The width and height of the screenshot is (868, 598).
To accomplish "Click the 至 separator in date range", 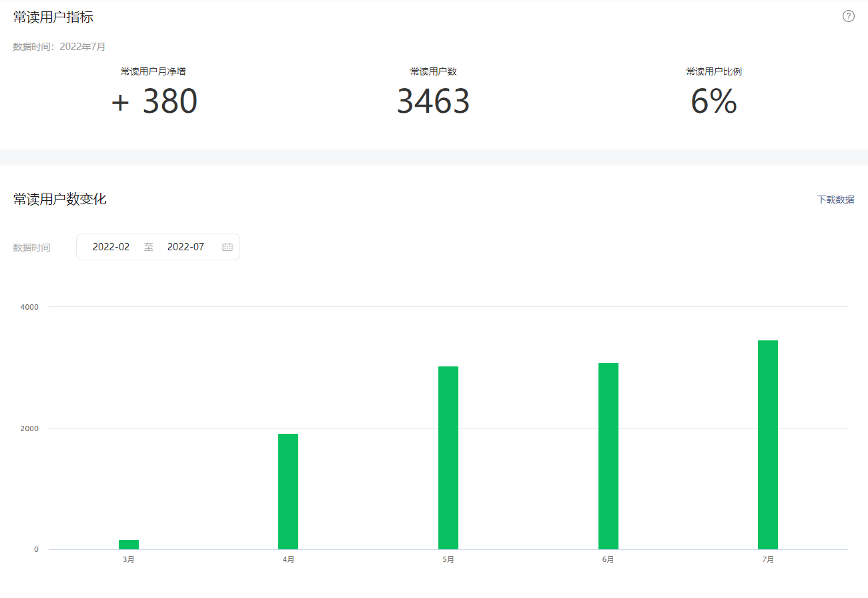I will (x=149, y=247).
